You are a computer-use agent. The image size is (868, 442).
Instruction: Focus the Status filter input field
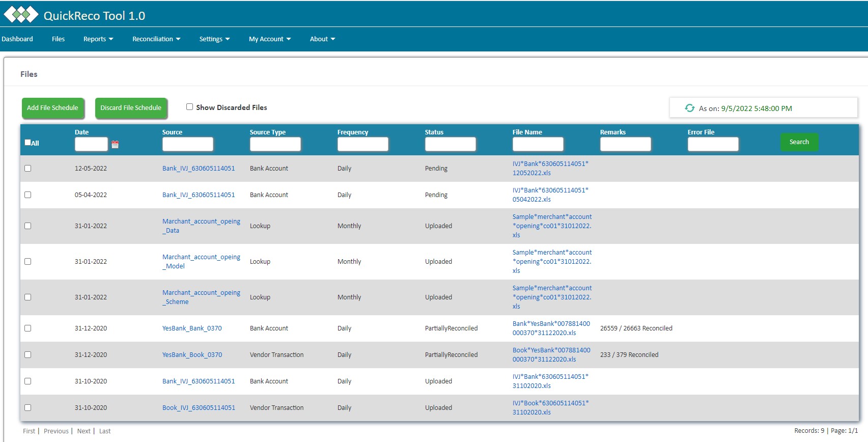point(451,144)
